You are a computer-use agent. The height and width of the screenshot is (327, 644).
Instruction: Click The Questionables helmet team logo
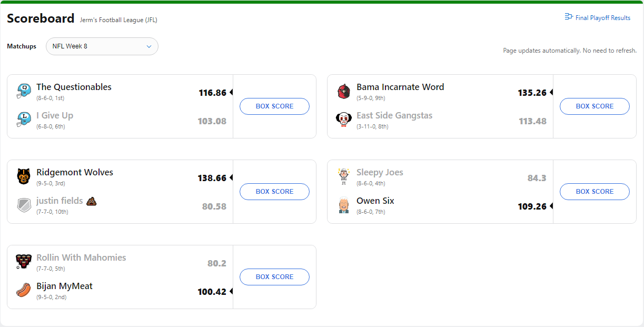click(24, 91)
